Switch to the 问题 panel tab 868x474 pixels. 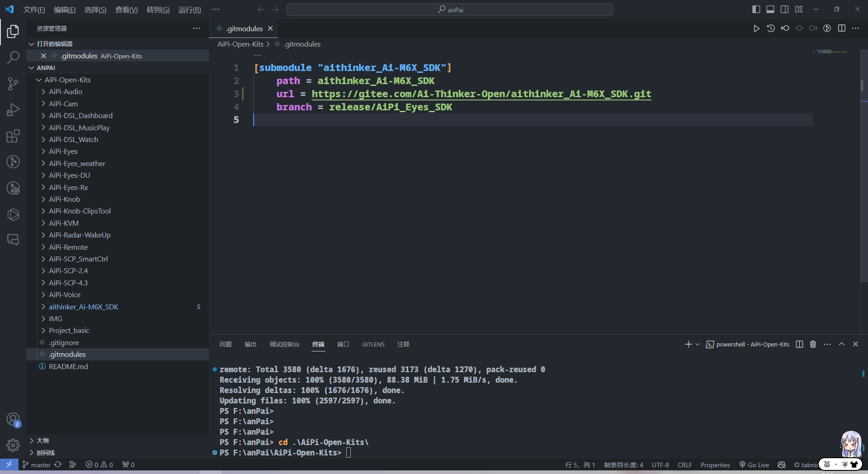(x=226, y=344)
